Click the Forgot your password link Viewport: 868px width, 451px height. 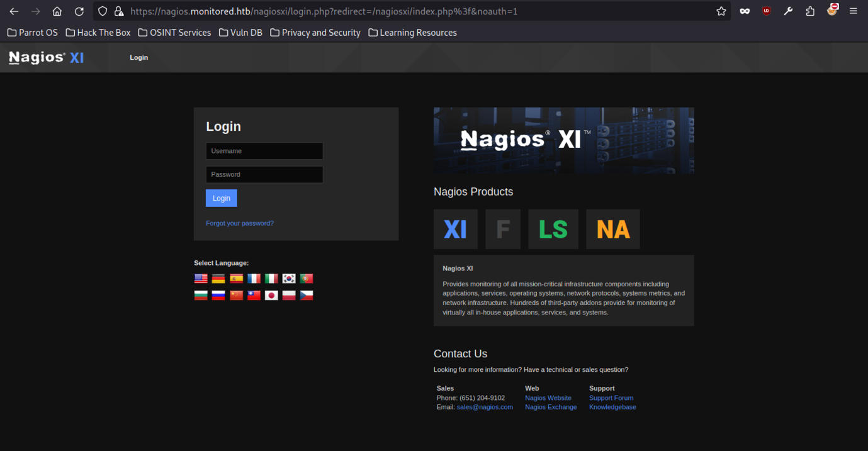(239, 223)
